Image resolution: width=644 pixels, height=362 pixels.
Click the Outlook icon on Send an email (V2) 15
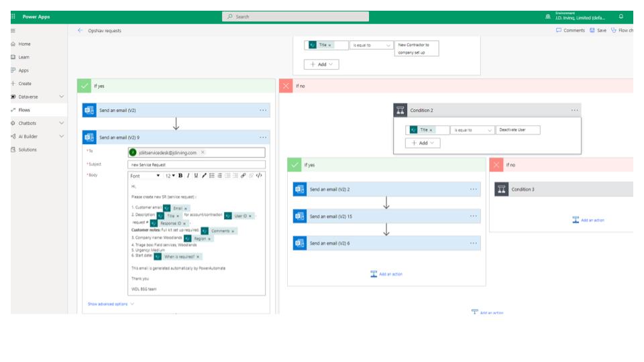coord(300,216)
